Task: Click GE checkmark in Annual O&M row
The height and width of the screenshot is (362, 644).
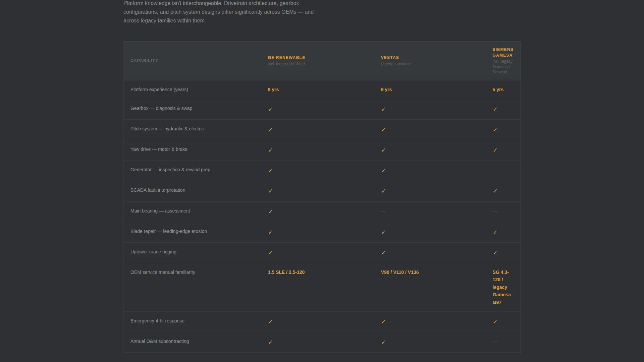Action: [270, 342]
